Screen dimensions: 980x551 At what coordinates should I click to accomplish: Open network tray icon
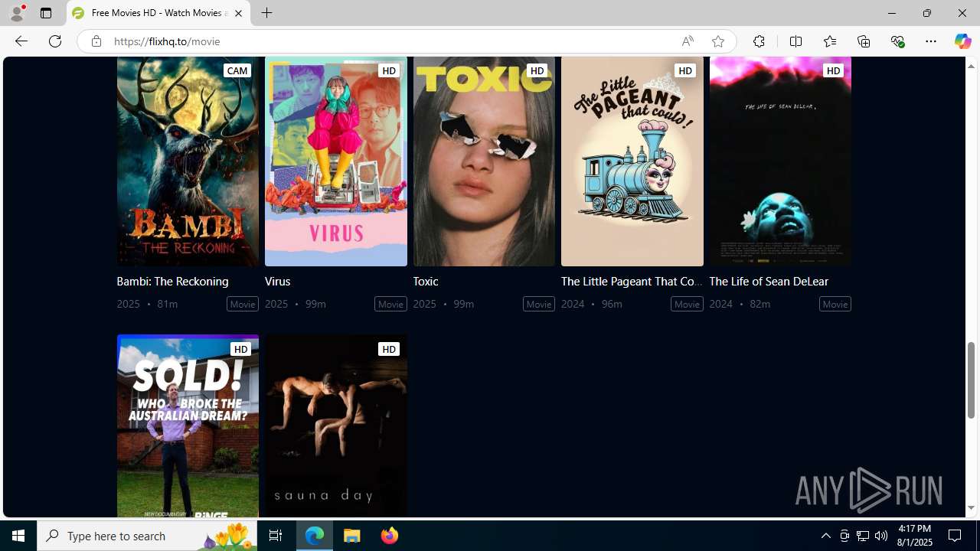(x=863, y=536)
